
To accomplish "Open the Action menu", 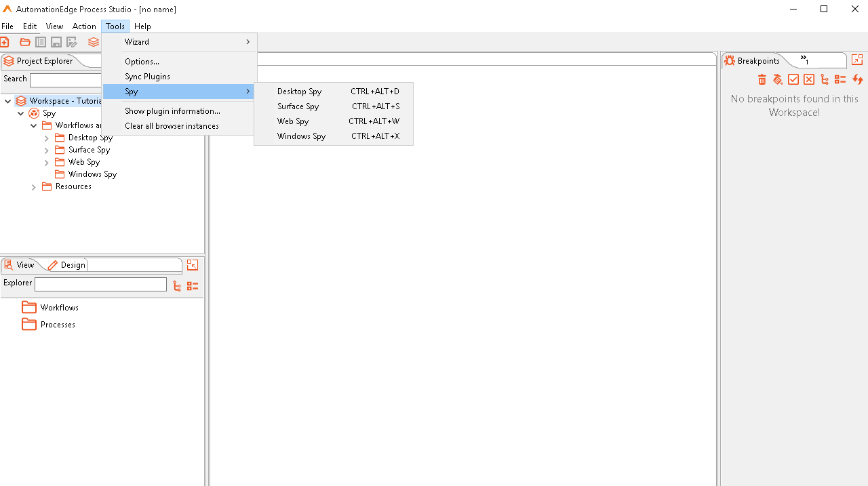I will [x=84, y=26].
